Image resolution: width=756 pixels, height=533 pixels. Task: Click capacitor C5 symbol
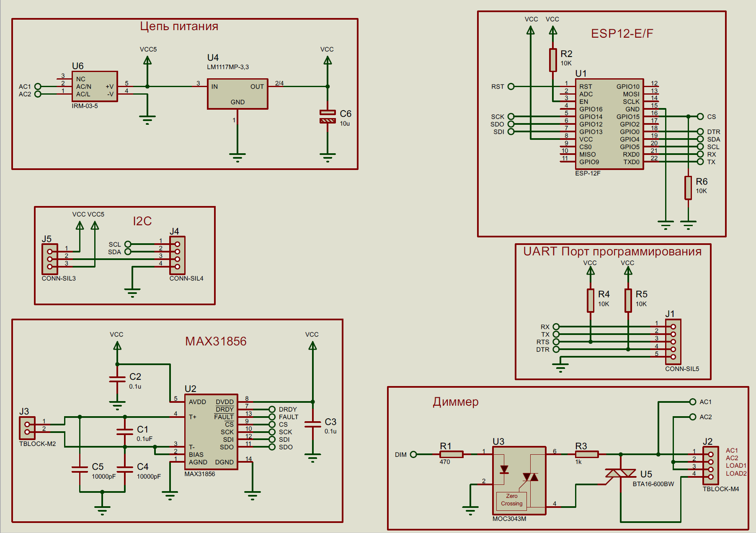tap(80, 469)
